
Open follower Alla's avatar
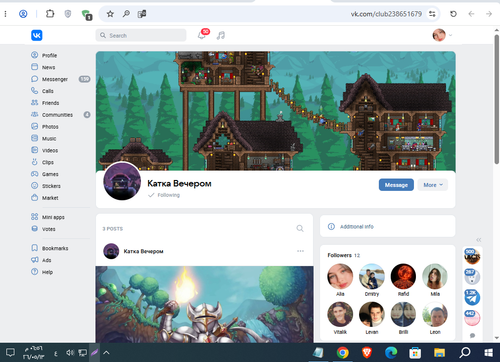(340, 276)
